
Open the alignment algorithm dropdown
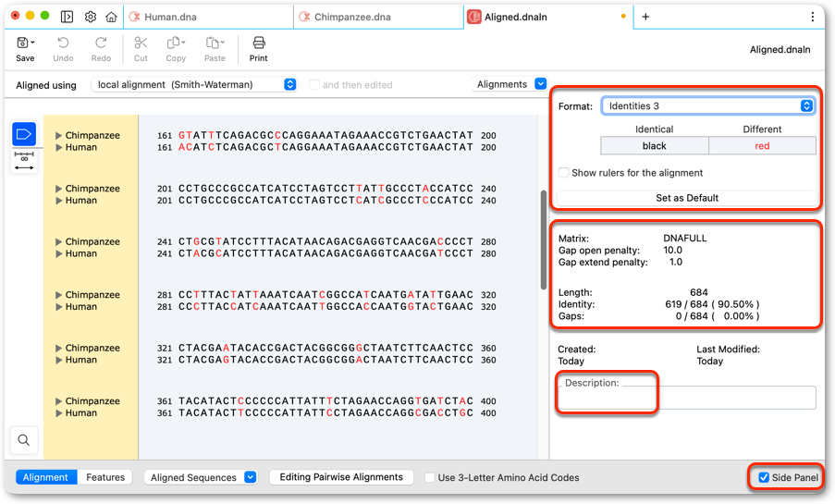point(194,84)
